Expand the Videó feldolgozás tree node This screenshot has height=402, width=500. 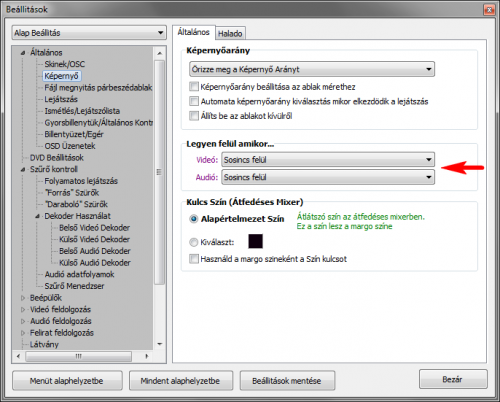coord(23,309)
